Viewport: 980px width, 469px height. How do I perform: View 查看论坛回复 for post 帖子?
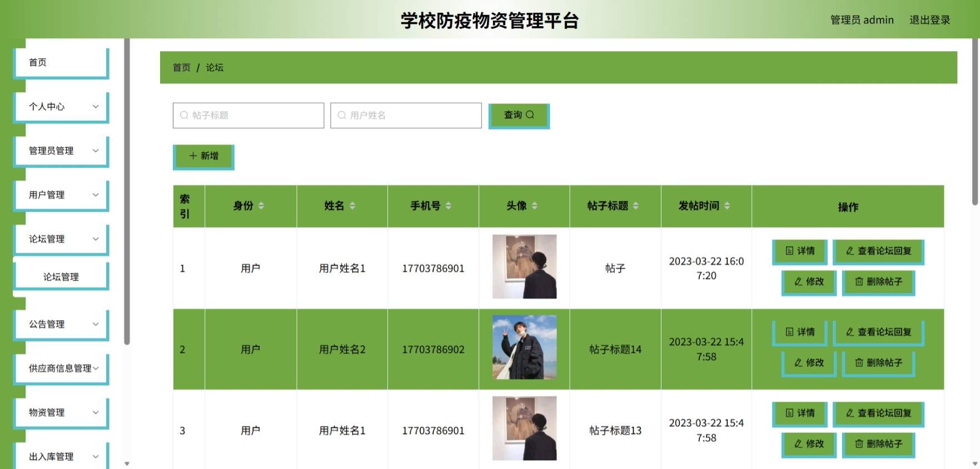878,252
